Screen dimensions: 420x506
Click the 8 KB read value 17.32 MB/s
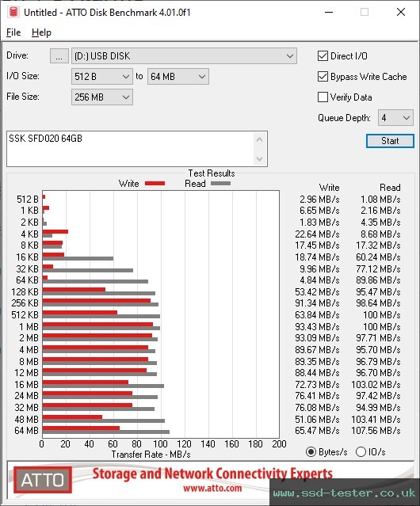378,245
